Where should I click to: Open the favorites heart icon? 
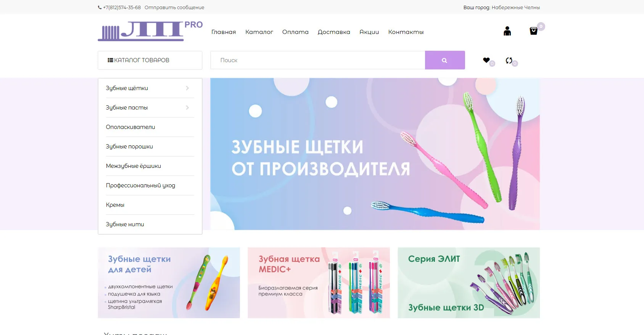pos(486,60)
